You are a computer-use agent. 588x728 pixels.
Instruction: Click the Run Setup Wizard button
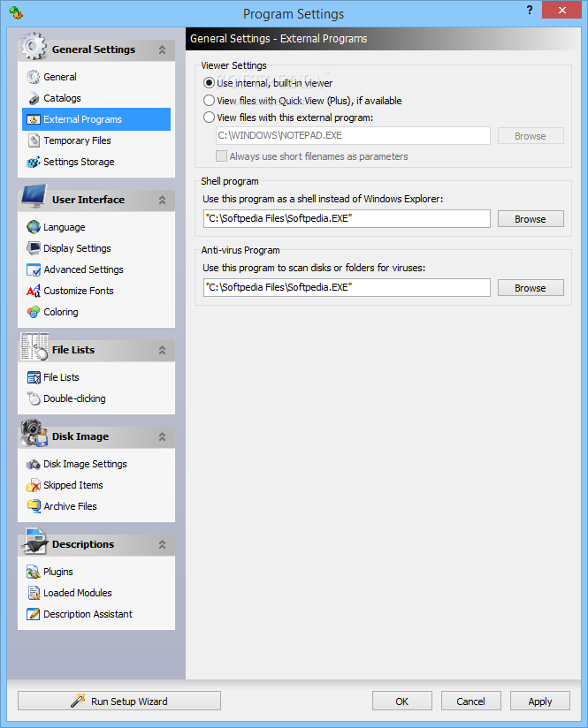click(x=119, y=701)
